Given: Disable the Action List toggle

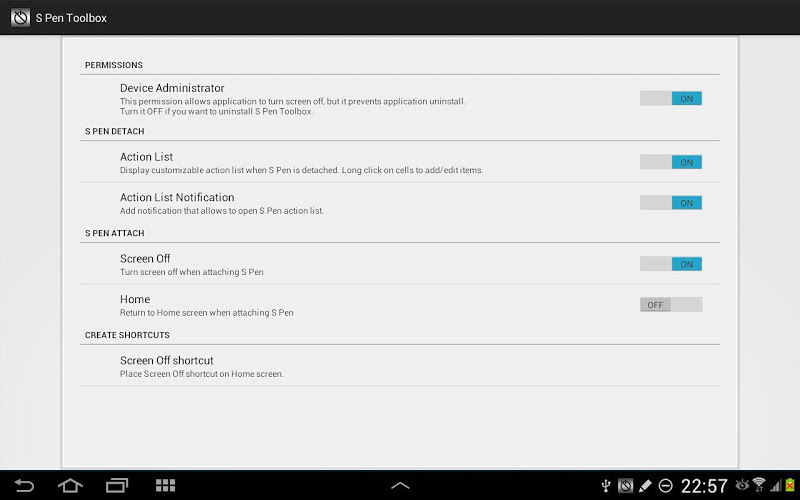Looking at the screenshot, I should (x=671, y=162).
